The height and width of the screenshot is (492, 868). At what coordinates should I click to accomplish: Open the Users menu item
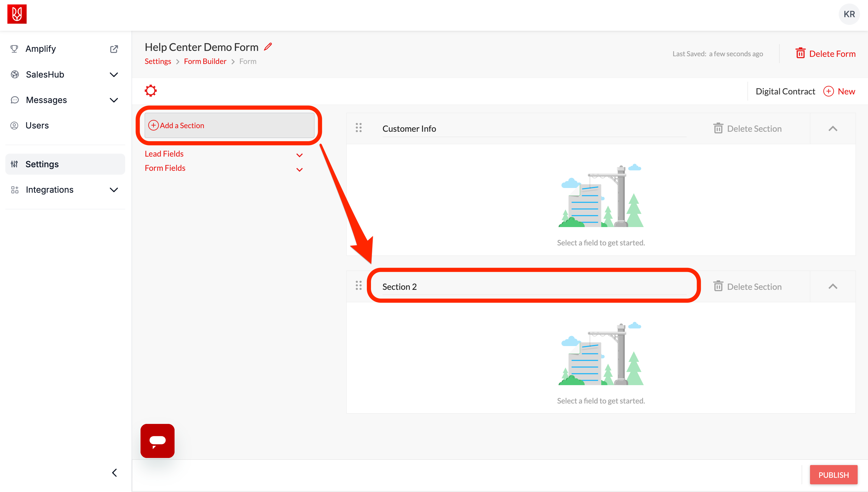(37, 125)
